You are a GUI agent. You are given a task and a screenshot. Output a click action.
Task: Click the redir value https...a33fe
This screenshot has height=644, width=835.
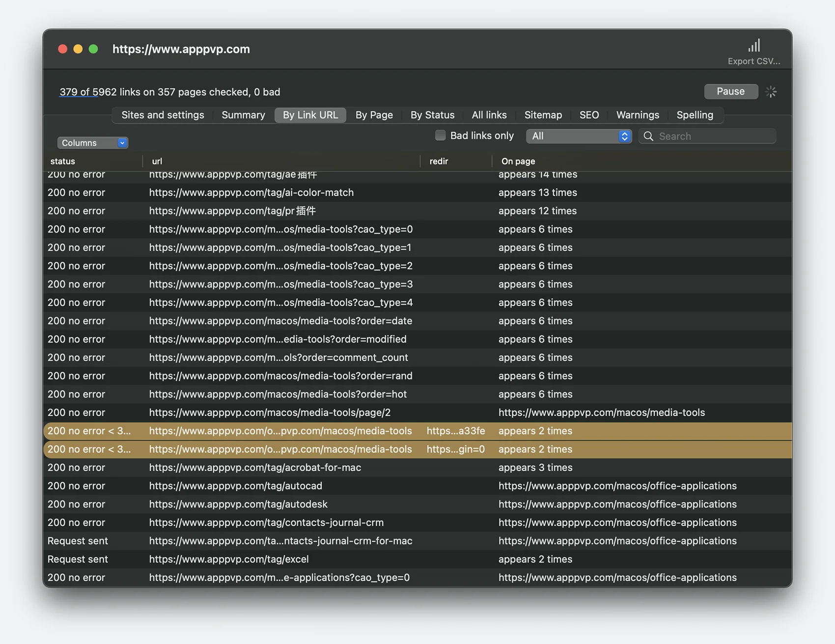[x=456, y=430]
